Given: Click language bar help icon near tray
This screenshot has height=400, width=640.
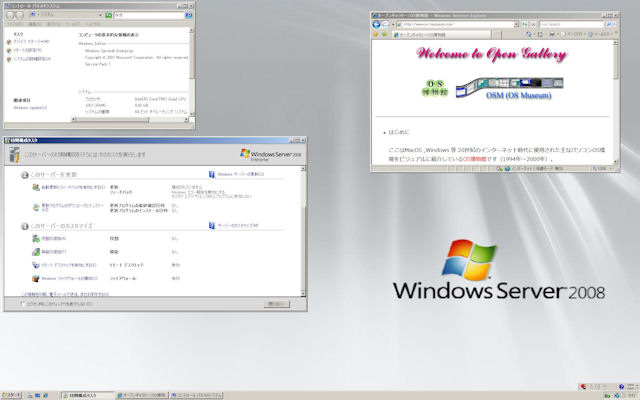Looking at the screenshot, I should tap(622, 387).
